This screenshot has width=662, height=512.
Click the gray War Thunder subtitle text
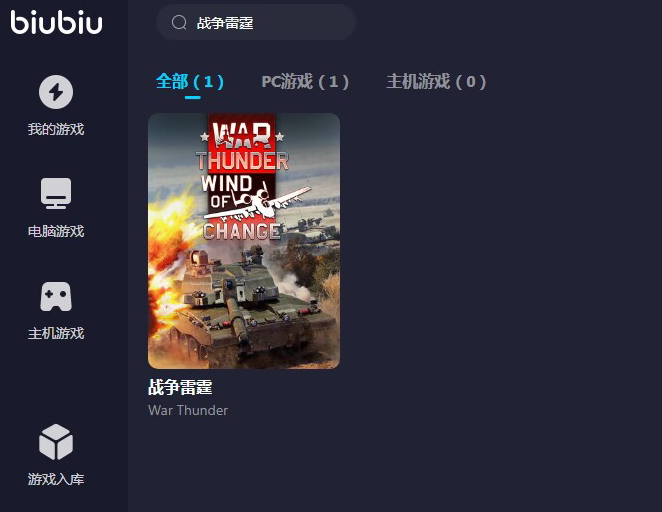188,410
